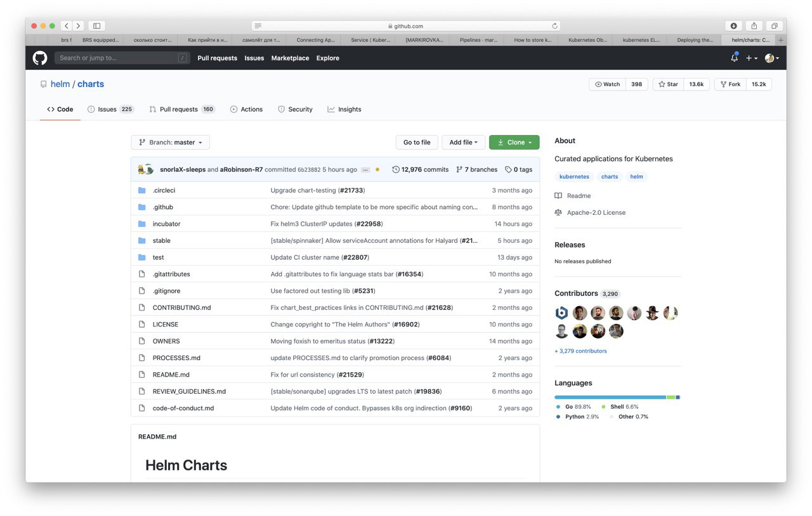Open Add file dropdown
Image resolution: width=812 pixels, height=516 pixels.
[x=464, y=142]
